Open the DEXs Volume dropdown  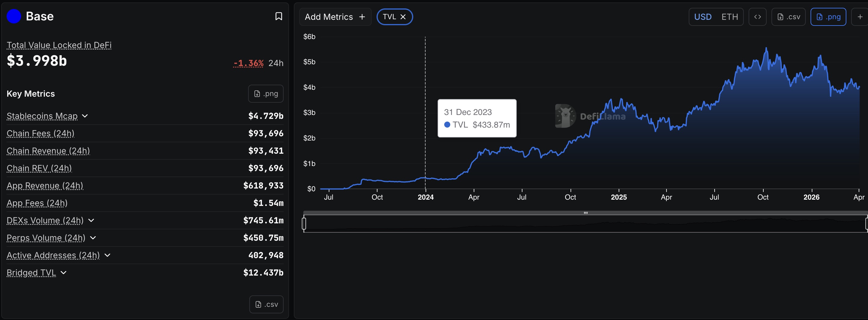91,221
